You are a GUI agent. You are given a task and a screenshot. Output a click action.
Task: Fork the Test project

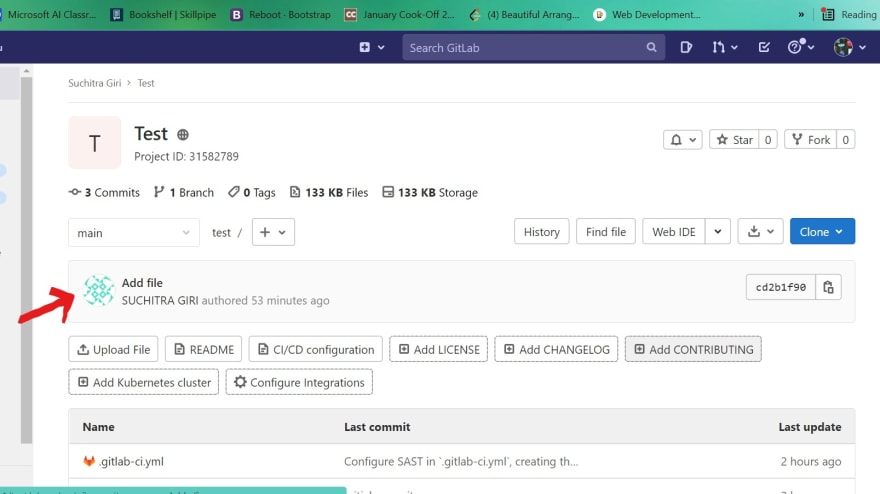click(x=810, y=140)
